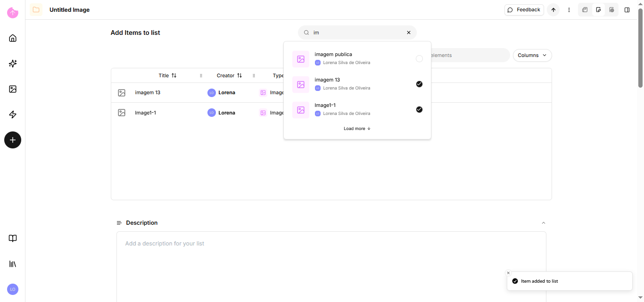Image resolution: width=644 pixels, height=302 pixels.
Task: Click the lightning bolt sidebar icon
Action: pos(13,114)
